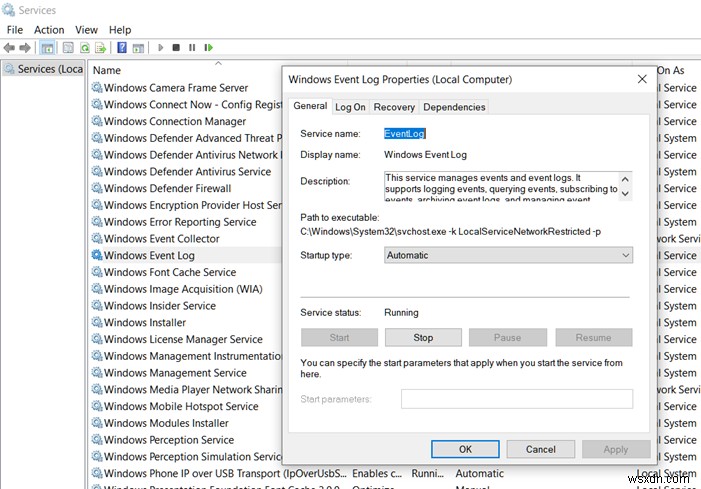Image resolution: width=701 pixels, height=489 pixels.
Task: Switch to the Log On tab
Action: tap(350, 107)
